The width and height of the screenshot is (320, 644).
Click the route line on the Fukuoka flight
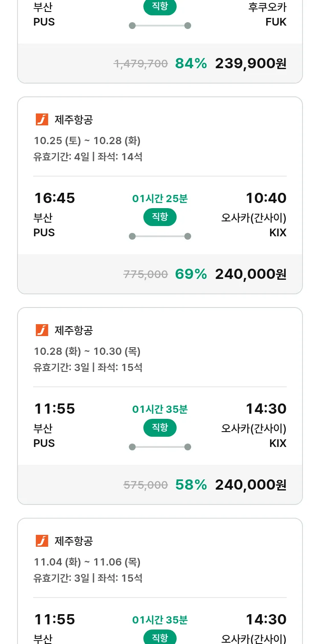pos(160,26)
